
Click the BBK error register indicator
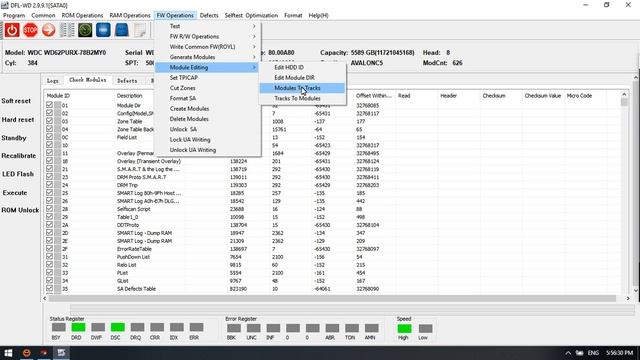[233, 328]
